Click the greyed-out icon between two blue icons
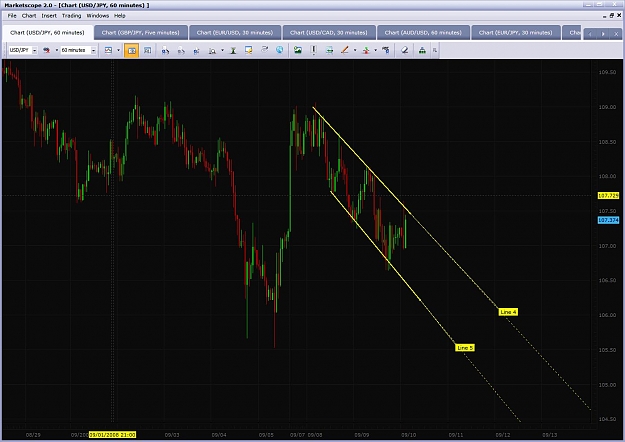 pyautogui.click(x=181, y=51)
